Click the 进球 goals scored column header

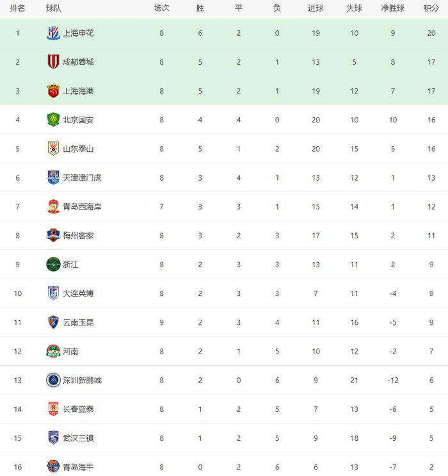(x=316, y=8)
